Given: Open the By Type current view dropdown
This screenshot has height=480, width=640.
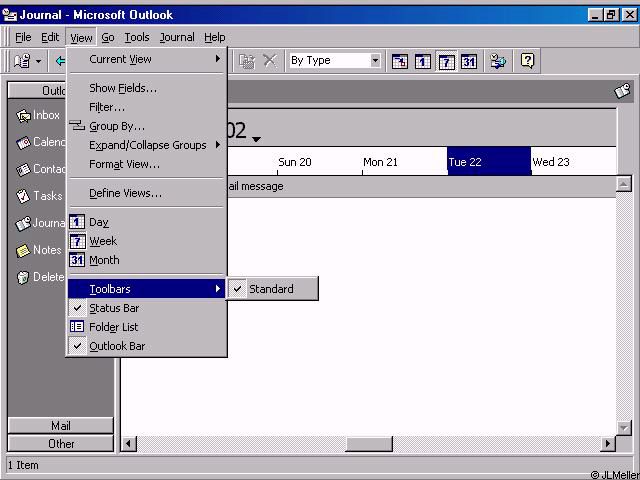Looking at the screenshot, I should click(x=375, y=61).
